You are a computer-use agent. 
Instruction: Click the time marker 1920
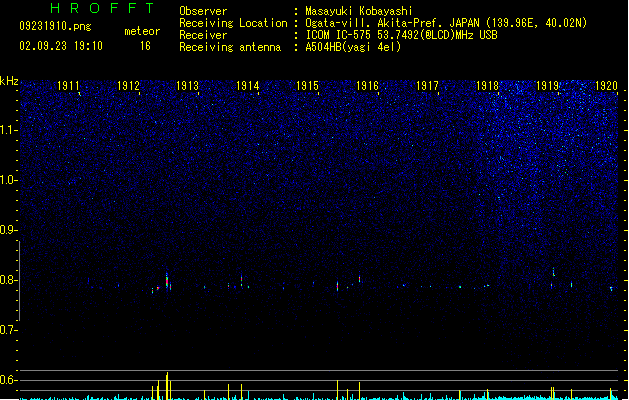coord(606,86)
